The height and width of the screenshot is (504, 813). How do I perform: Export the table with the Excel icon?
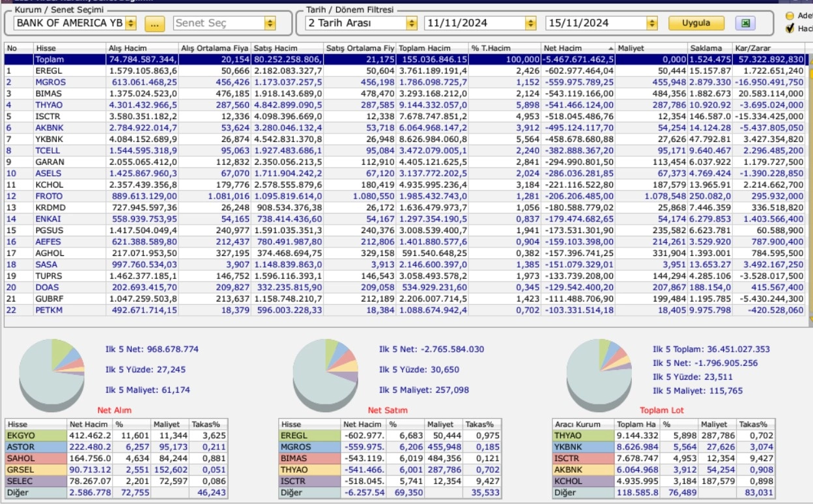745,23
